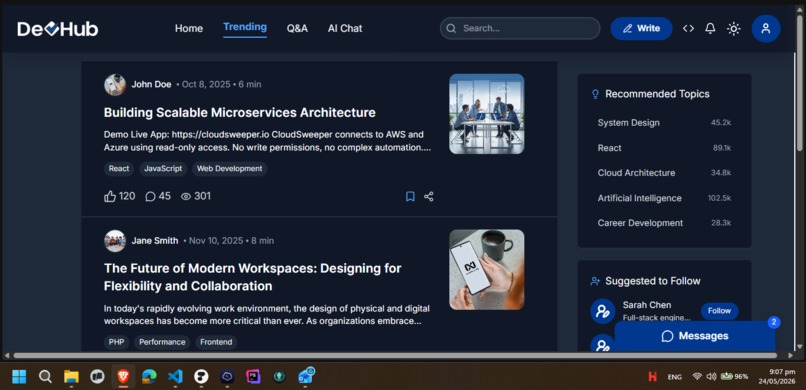The width and height of the screenshot is (806, 390).
Task: Open AI Chat
Action: [x=345, y=29]
